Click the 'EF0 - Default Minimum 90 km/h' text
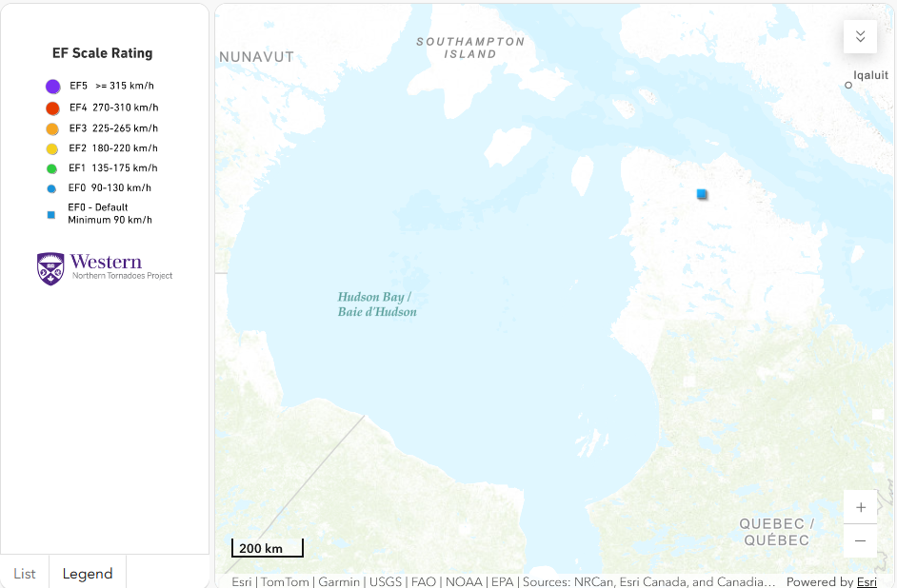897x588 pixels. pos(110,213)
